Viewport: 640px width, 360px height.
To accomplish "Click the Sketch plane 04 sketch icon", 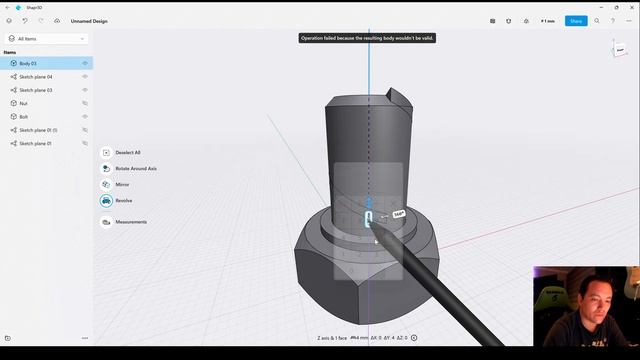I will click(x=13, y=77).
